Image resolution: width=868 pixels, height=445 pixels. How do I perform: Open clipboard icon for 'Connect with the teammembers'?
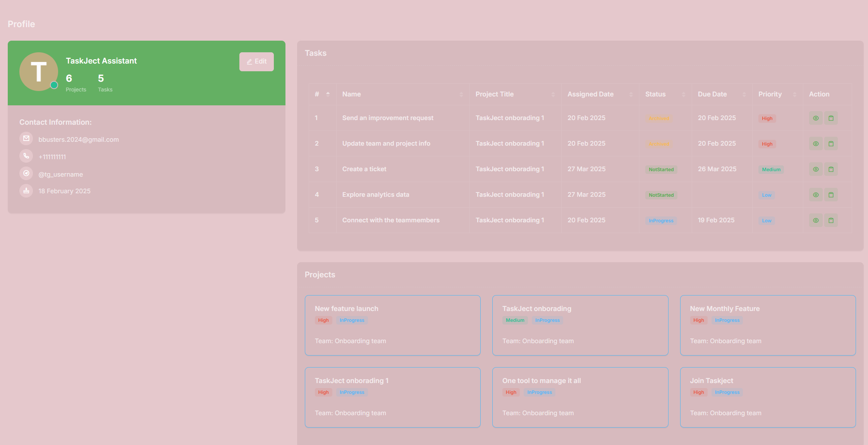coord(831,220)
